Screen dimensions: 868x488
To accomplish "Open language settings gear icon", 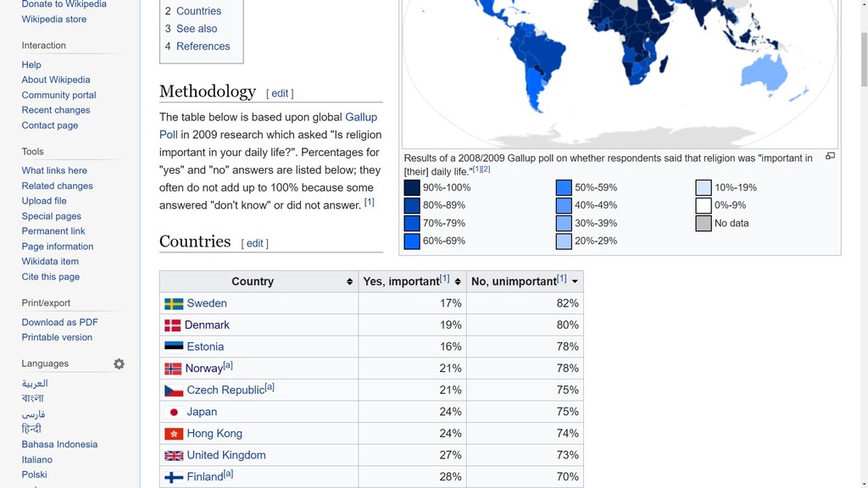I will 119,363.
